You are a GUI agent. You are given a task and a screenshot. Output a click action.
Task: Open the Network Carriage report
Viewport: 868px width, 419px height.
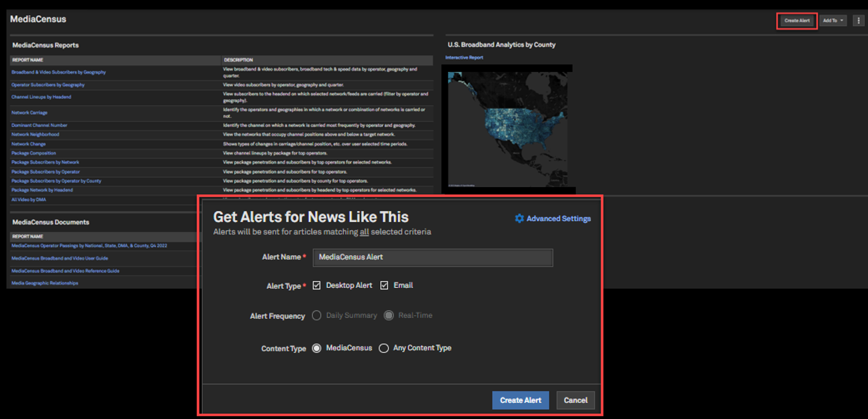29,113
